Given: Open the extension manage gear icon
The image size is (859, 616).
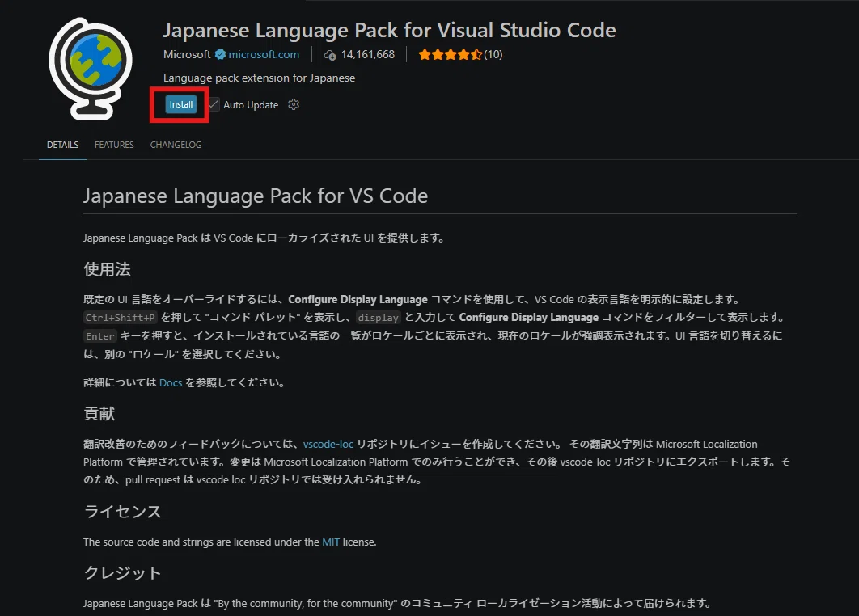Looking at the screenshot, I should (x=294, y=104).
